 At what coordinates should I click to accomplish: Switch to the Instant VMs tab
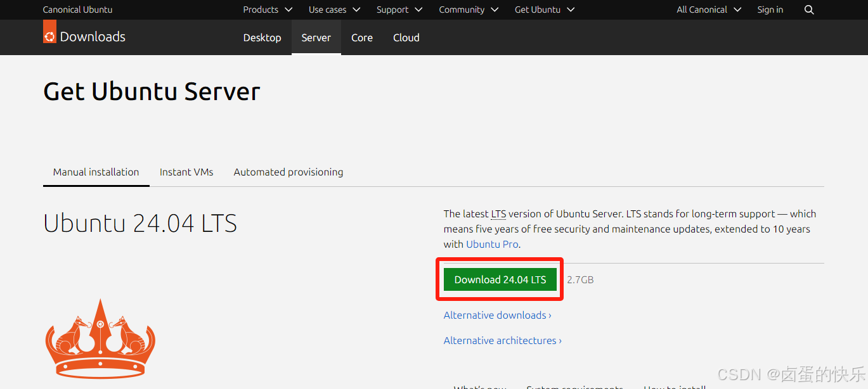click(186, 172)
